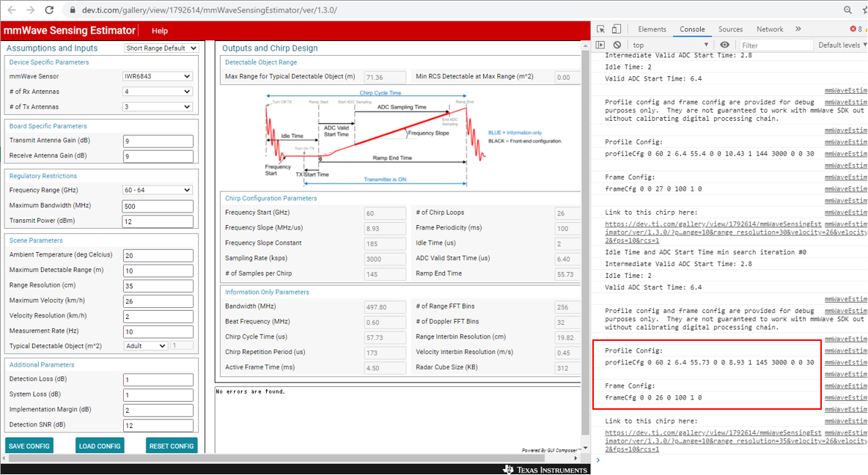
Task: Click the Frequency Slope (MHz/us) output value
Action: point(386,229)
